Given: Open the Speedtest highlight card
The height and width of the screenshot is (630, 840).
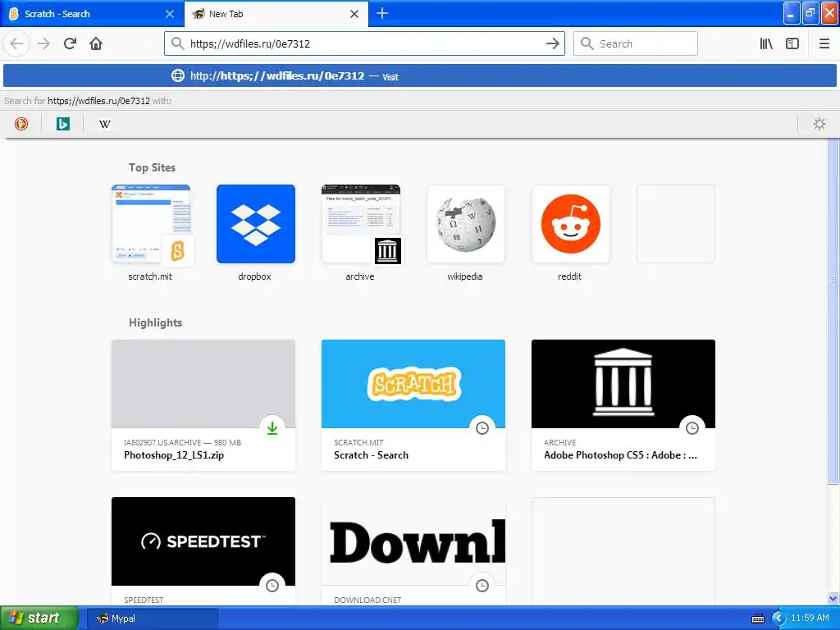Looking at the screenshot, I should coord(203,551).
